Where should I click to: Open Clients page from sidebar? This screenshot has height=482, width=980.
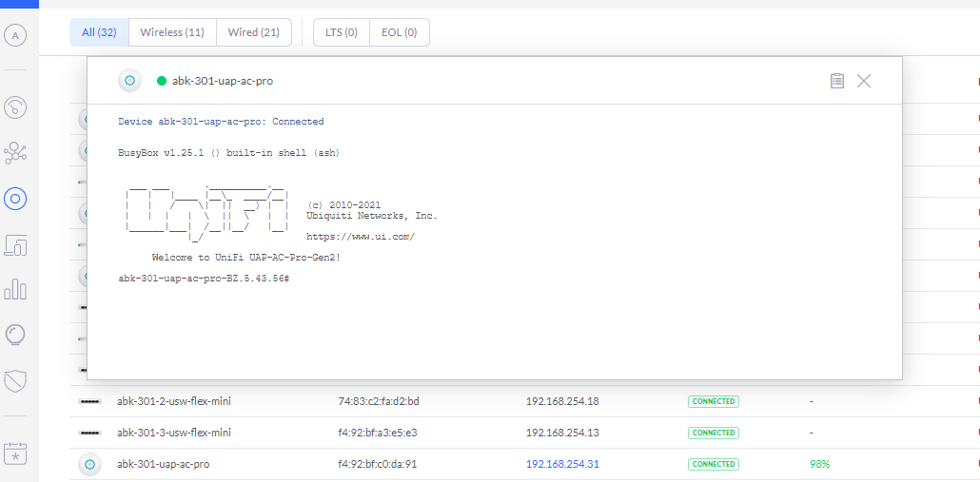click(15, 244)
